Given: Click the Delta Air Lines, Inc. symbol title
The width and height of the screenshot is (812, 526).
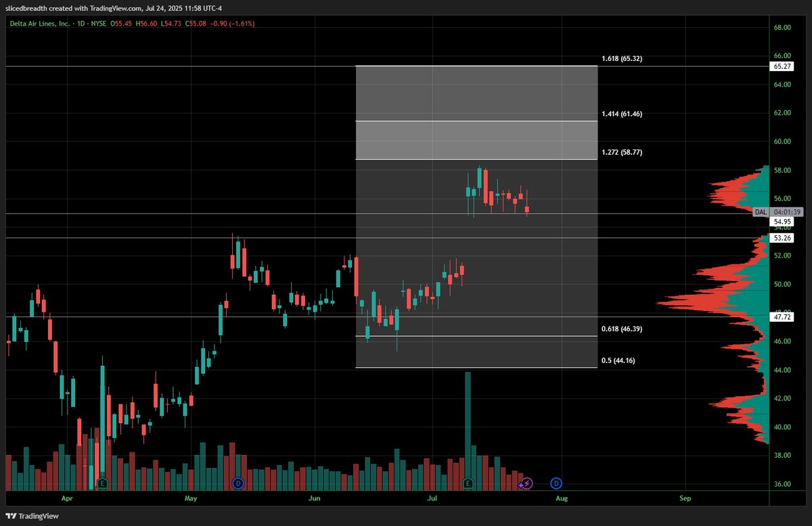Looking at the screenshot, I should click(x=40, y=23).
